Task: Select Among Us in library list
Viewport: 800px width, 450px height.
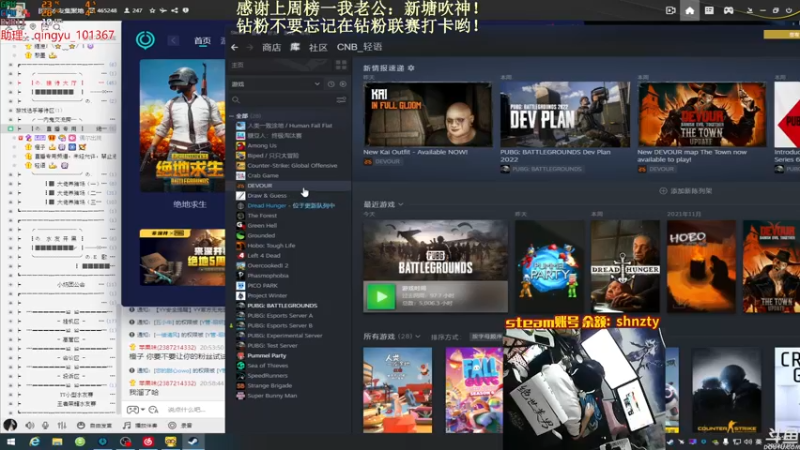Action: [262, 145]
